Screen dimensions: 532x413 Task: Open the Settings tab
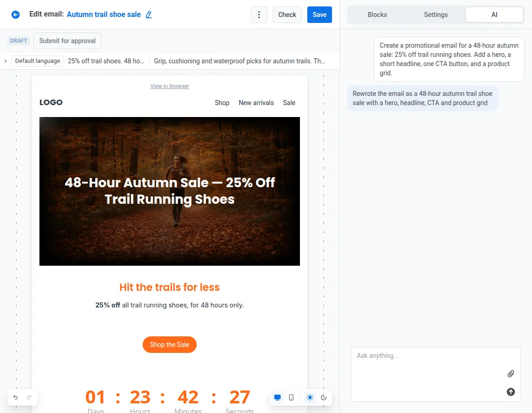click(x=436, y=15)
